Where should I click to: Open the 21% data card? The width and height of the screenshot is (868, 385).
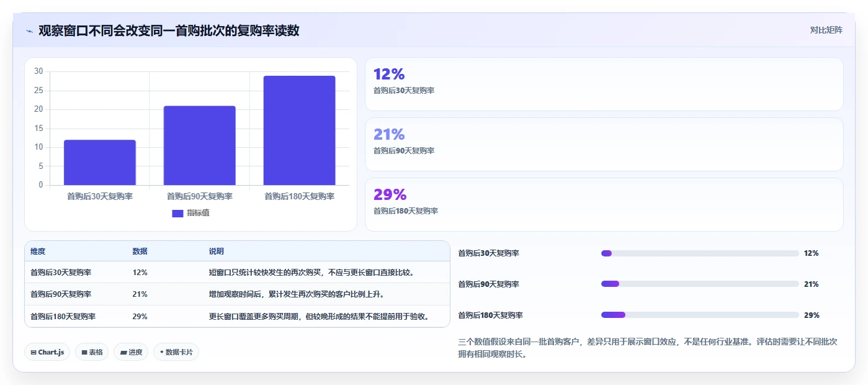tap(604, 145)
